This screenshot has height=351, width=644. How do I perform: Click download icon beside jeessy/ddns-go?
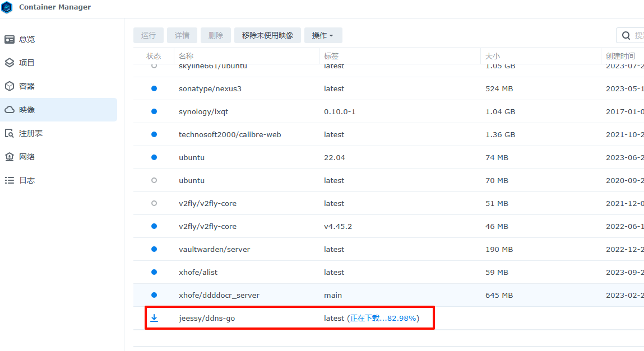pyautogui.click(x=154, y=318)
